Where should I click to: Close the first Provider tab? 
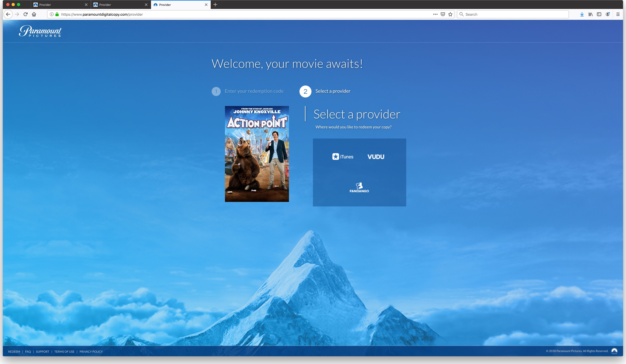(x=86, y=5)
